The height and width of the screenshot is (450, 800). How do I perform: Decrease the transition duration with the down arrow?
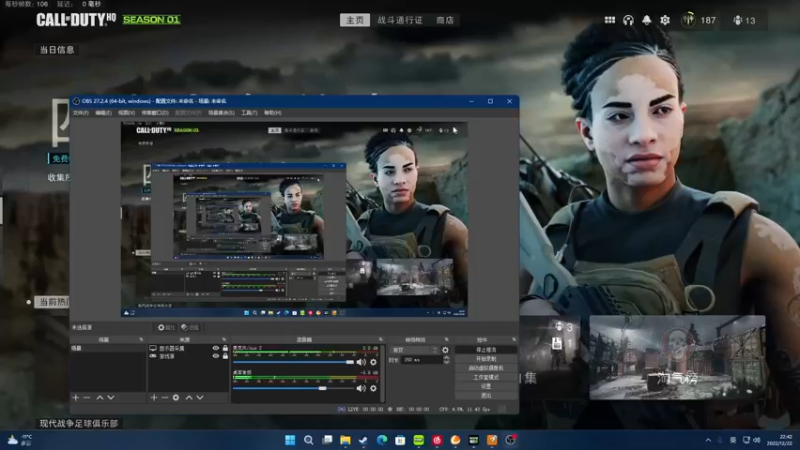point(446,362)
